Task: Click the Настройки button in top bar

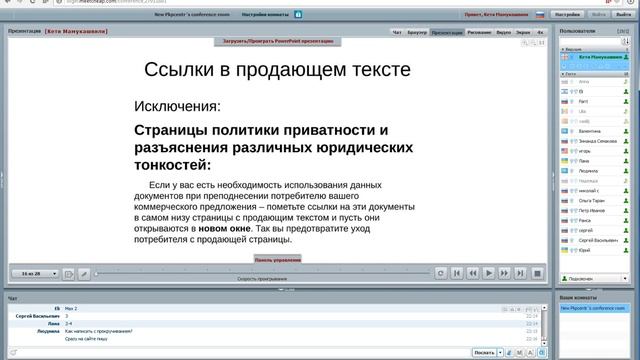Action: [567, 14]
